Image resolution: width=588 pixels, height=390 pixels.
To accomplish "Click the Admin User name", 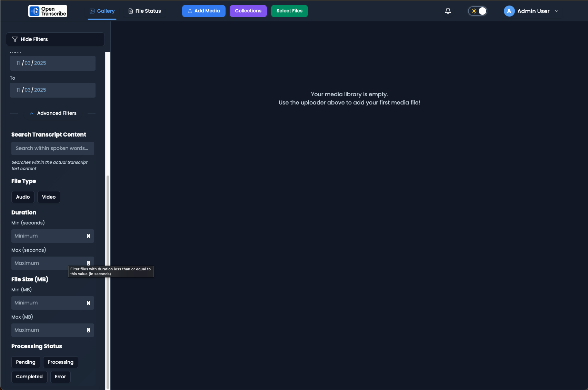I will [x=533, y=11].
